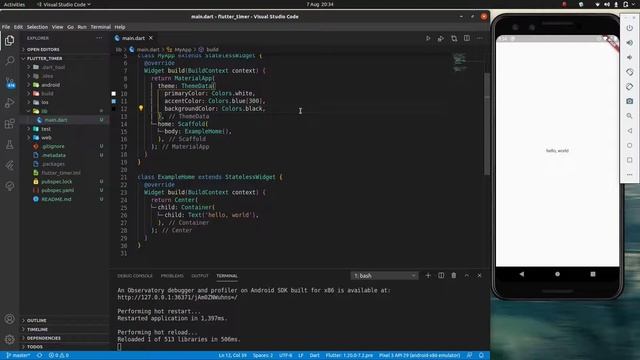Image resolution: width=640 pixels, height=360 pixels.
Task: Open the File menu
Action: coord(6,27)
